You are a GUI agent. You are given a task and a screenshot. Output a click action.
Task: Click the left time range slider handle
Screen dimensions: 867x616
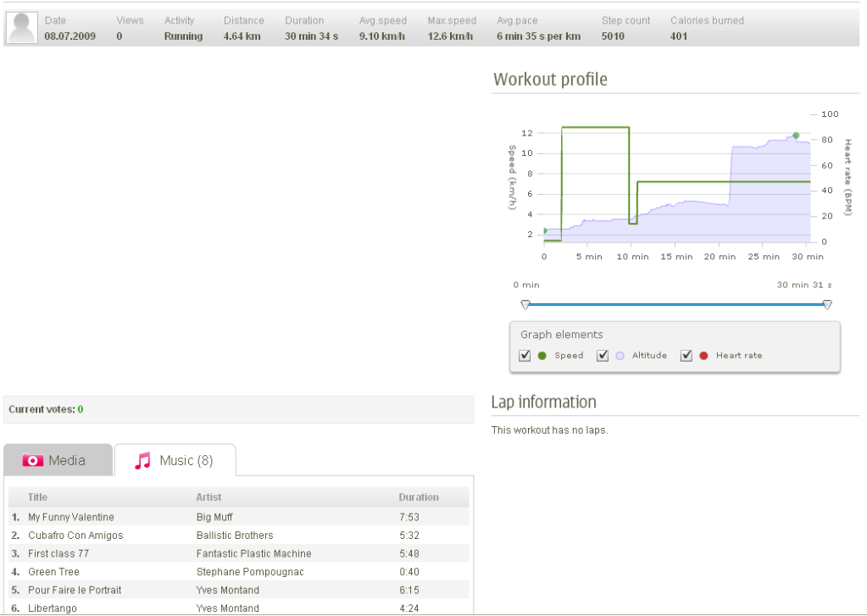tap(525, 304)
